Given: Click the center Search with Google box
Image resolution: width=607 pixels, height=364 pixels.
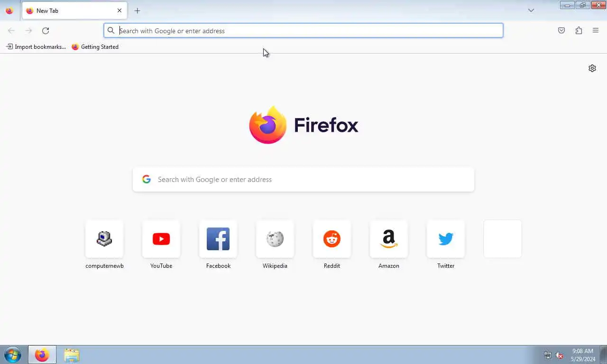Looking at the screenshot, I should pos(303,180).
